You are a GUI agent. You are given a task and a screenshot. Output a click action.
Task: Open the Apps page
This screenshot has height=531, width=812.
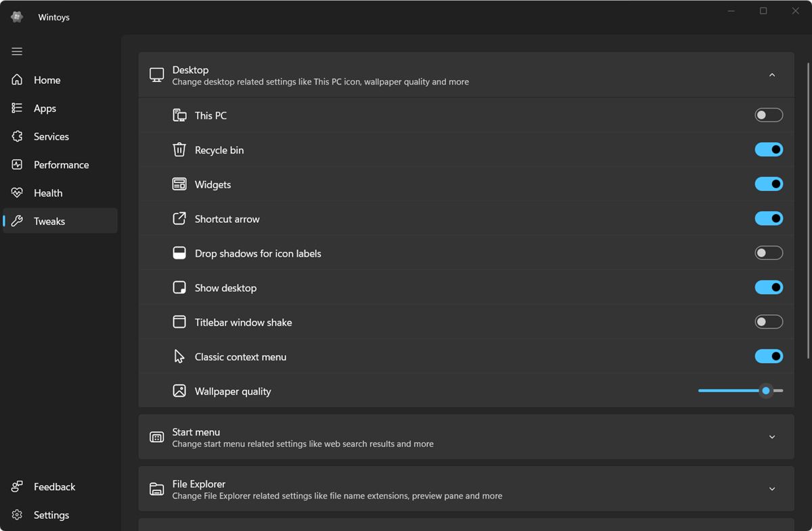60,108
